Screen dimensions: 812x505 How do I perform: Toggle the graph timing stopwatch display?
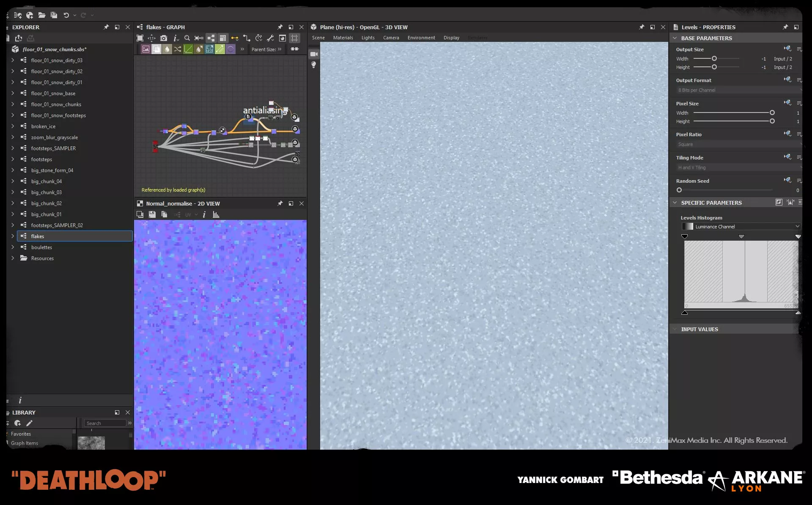(258, 38)
